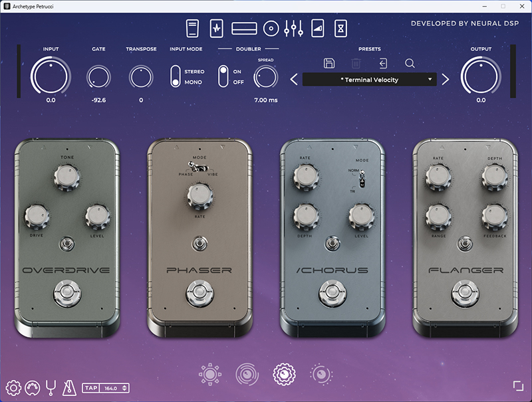Stomp the Flanger footswitch

point(465,293)
